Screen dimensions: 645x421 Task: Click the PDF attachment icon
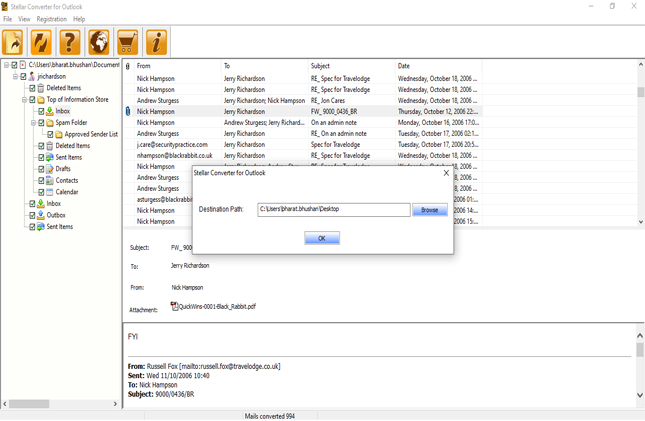click(174, 306)
